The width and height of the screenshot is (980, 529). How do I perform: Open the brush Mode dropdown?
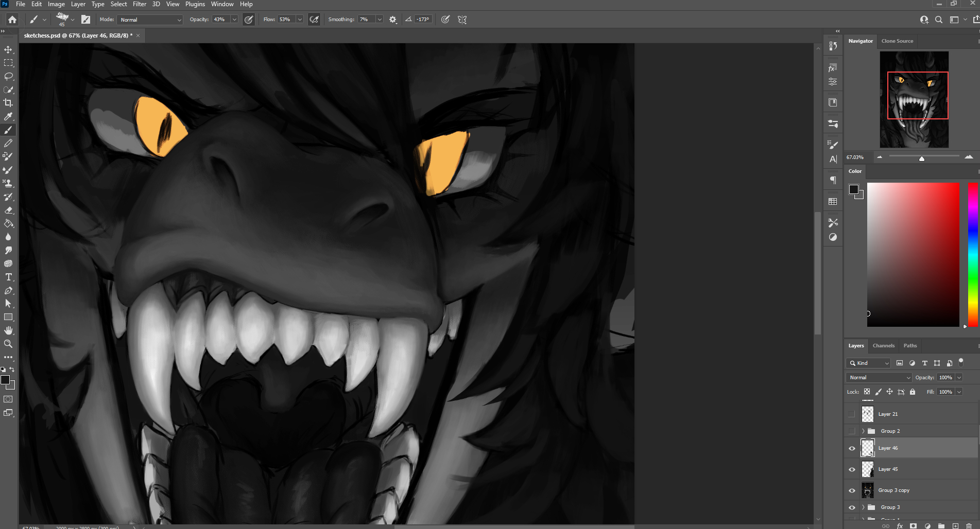click(x=150, y=20)
